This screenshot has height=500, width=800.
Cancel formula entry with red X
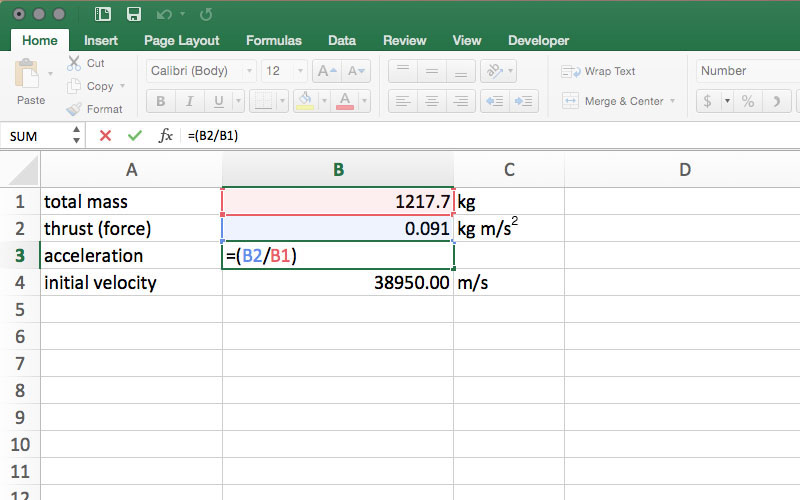point(105,135)
